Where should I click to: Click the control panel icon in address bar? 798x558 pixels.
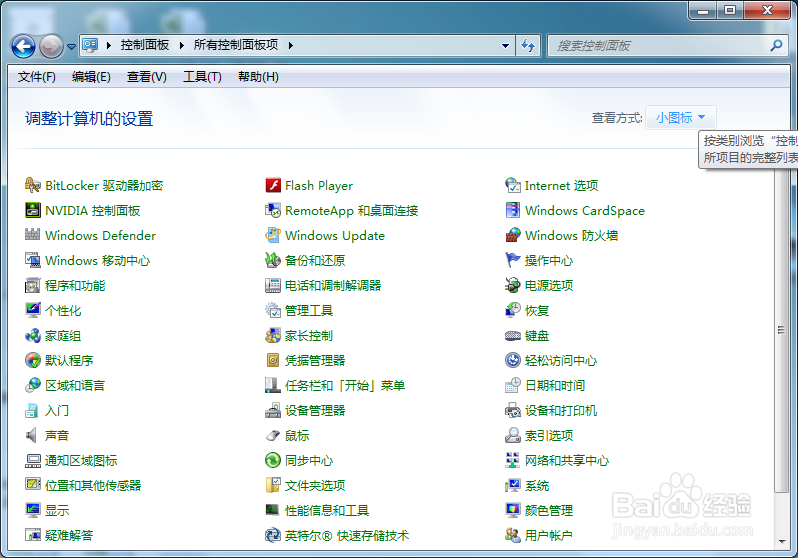90,45
